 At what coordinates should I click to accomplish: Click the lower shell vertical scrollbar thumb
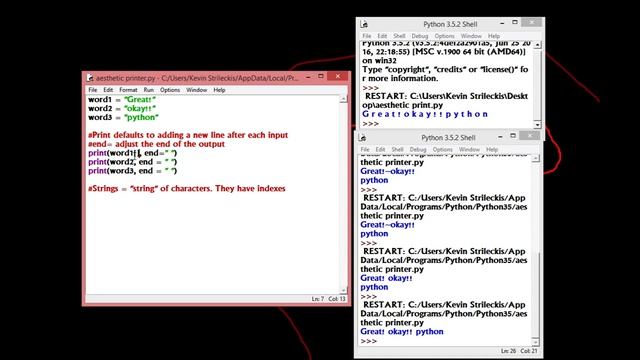(536, 295)
